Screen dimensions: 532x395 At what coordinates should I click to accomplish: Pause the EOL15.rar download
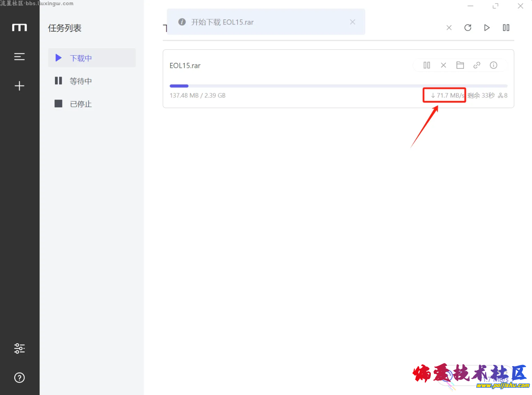pyautogui.click(x=426, y=65)
